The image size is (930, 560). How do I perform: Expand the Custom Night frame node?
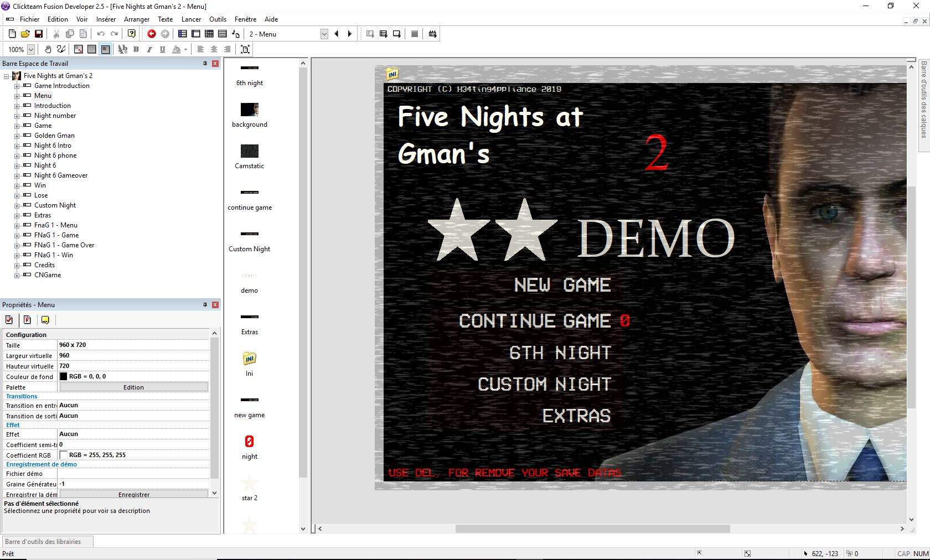click(x=17, y=205)
